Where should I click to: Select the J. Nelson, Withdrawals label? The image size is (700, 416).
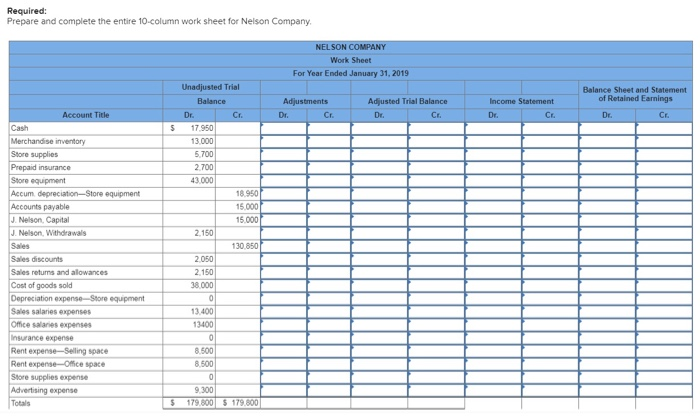point(49,233)
